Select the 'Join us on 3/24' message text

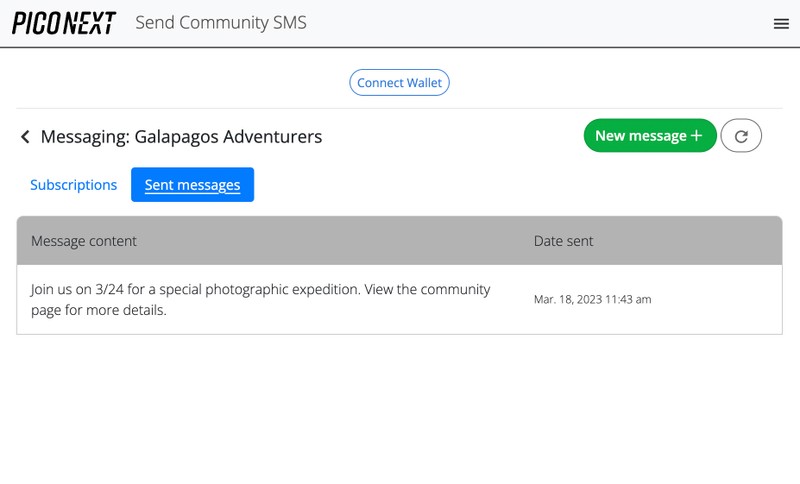(x=260, y=299)
